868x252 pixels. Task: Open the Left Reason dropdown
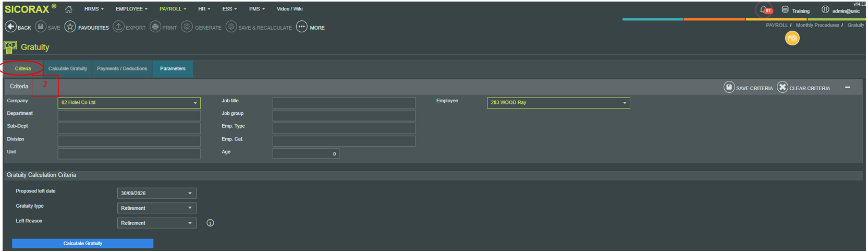tap(157, 223)
